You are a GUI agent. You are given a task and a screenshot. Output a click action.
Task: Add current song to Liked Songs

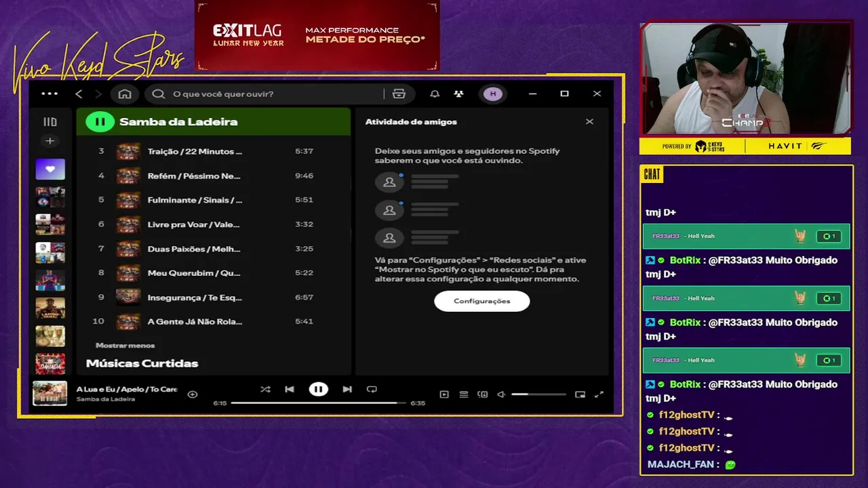click(193, 394)
